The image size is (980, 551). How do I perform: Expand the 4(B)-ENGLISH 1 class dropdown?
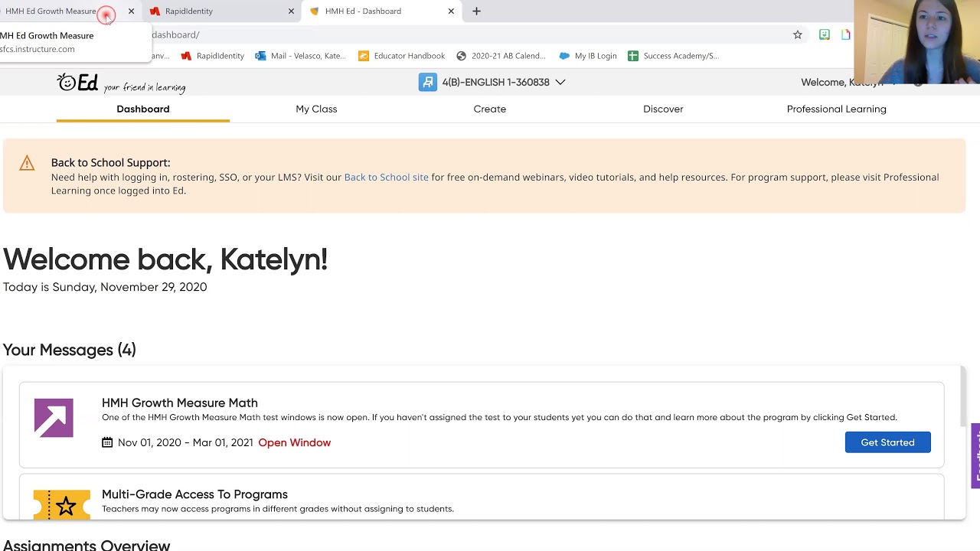(x=560, y=82)
